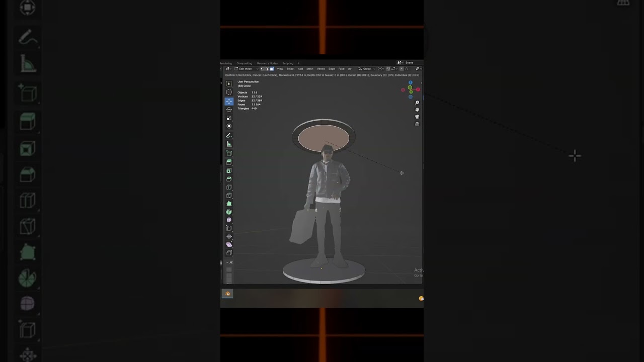Select the Extrude Region tool

tap(229, 162)
